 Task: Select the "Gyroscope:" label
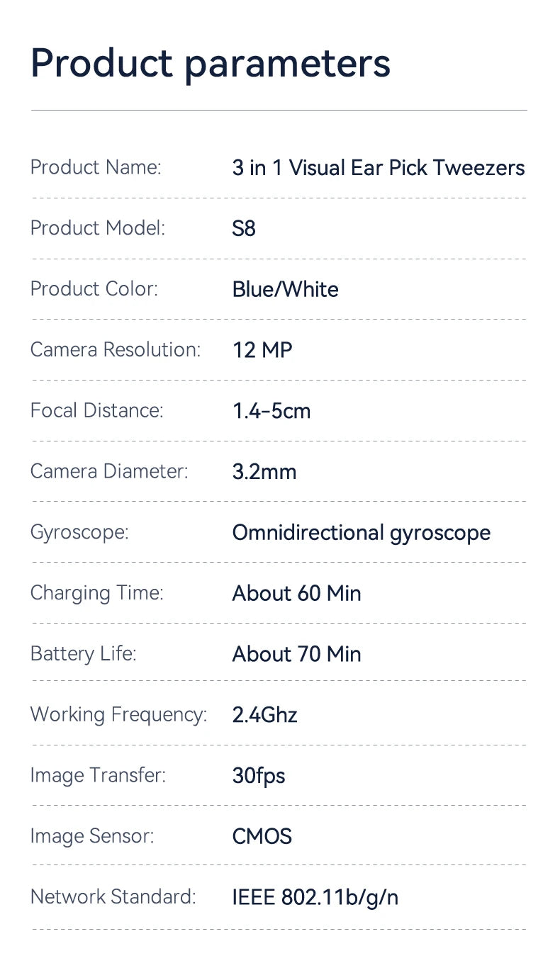click(x=79, y=532)
